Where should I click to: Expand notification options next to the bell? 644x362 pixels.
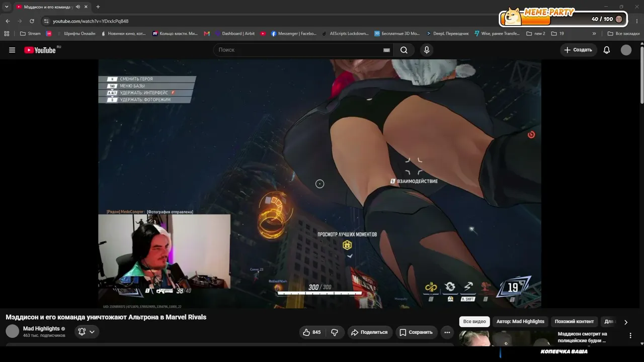[92, 332]
